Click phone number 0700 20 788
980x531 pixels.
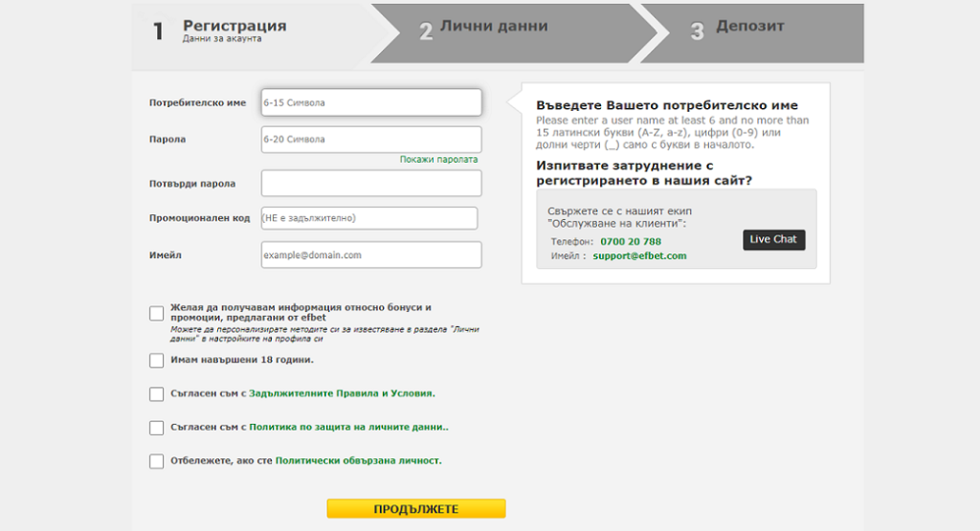coord(631,242)
